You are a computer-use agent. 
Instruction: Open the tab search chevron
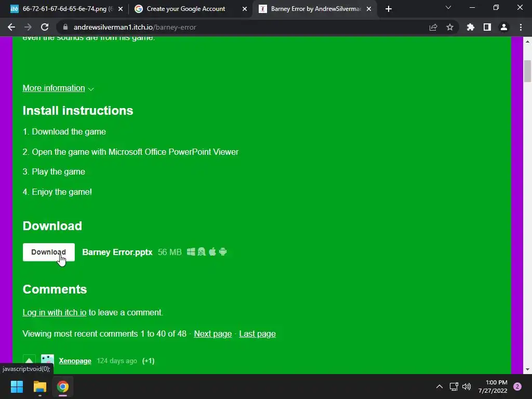pos(448,7)
